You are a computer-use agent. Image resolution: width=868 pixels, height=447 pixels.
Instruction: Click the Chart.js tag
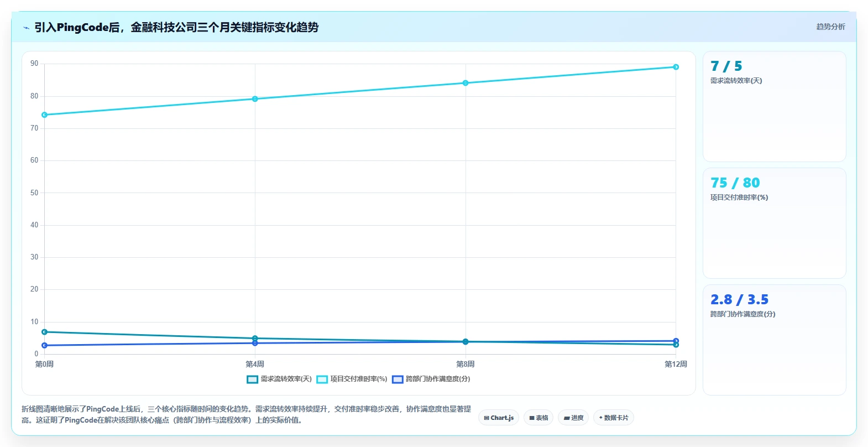pos(499,418)
